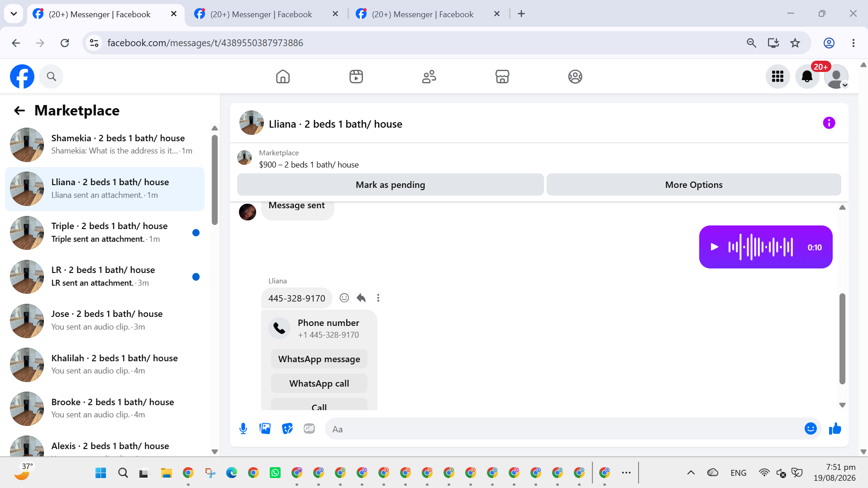Image resolution: width=868 pixels, height=488 pixels.
Task: Open the Shamekia conversation
Action: tap(105, 145)
